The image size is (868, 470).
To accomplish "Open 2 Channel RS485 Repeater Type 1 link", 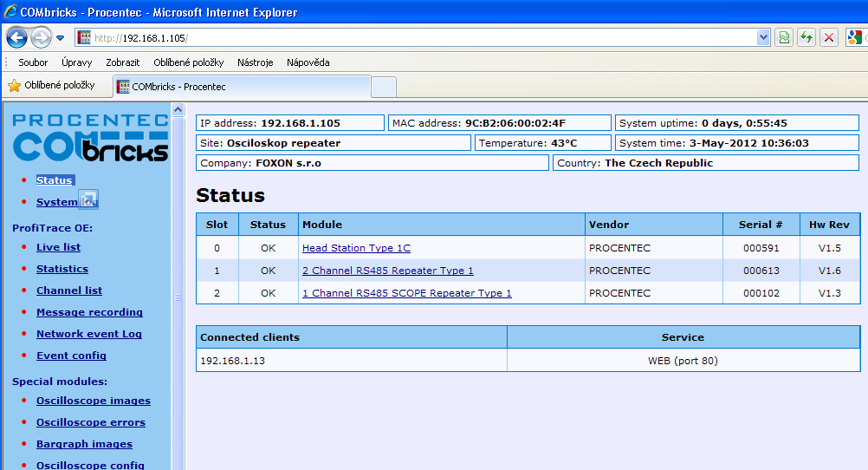I will [x=387, y=271].
